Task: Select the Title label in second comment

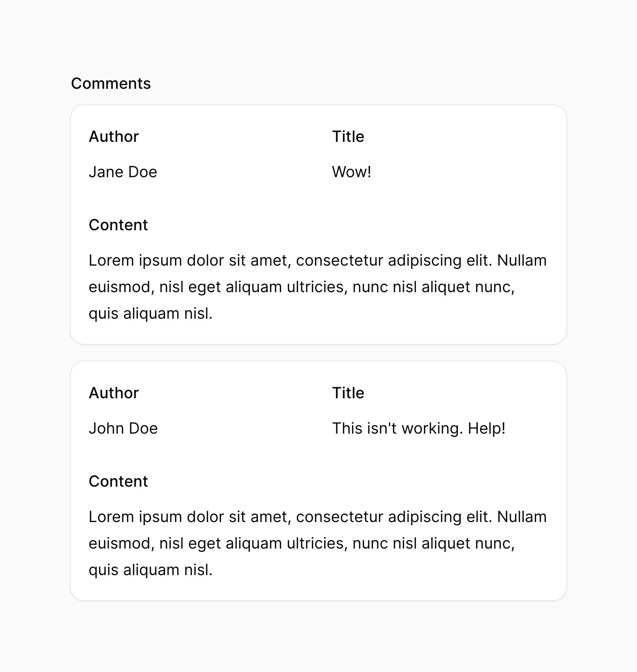Action: pyautogui.click(x=348, y=393)
